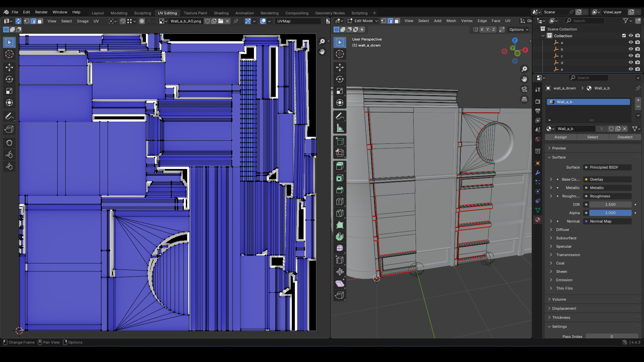Select the Rotate tool in the UV editor
Viewport: 644px width, 362px height.
point(9,79)
